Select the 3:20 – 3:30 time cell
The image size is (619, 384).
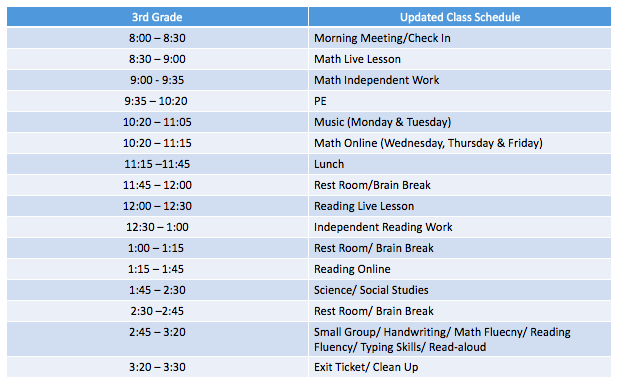(x=157, y=367)
